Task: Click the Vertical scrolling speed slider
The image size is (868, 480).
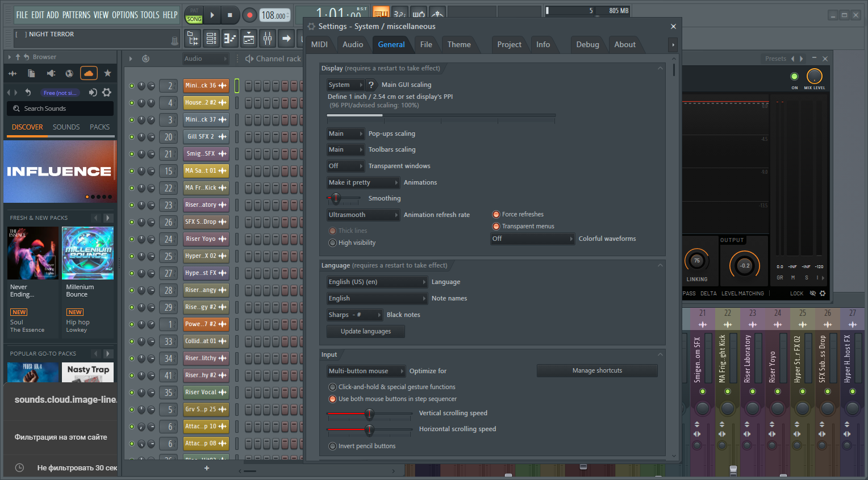Action: pyautogui.click(x=369, y=414)
